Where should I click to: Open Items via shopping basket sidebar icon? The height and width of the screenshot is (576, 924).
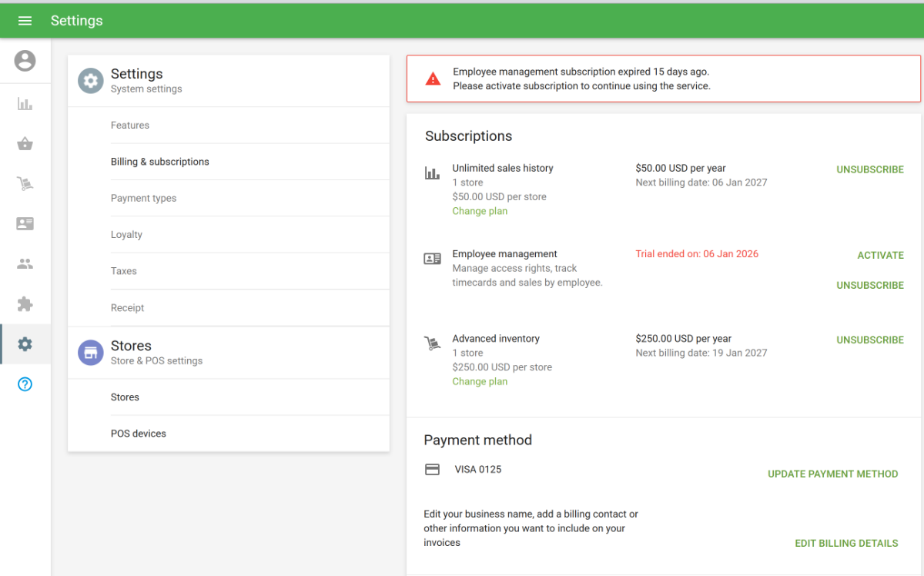(25, 144)
